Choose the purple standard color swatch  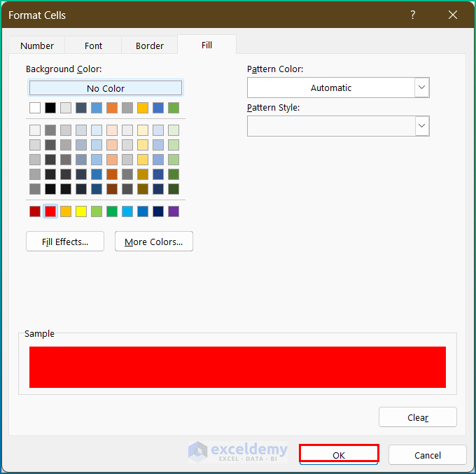tap(174, 211)
